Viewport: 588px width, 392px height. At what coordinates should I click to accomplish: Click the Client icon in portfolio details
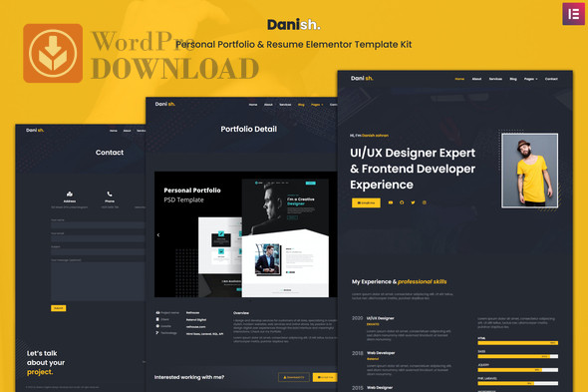tap(157, 319)
